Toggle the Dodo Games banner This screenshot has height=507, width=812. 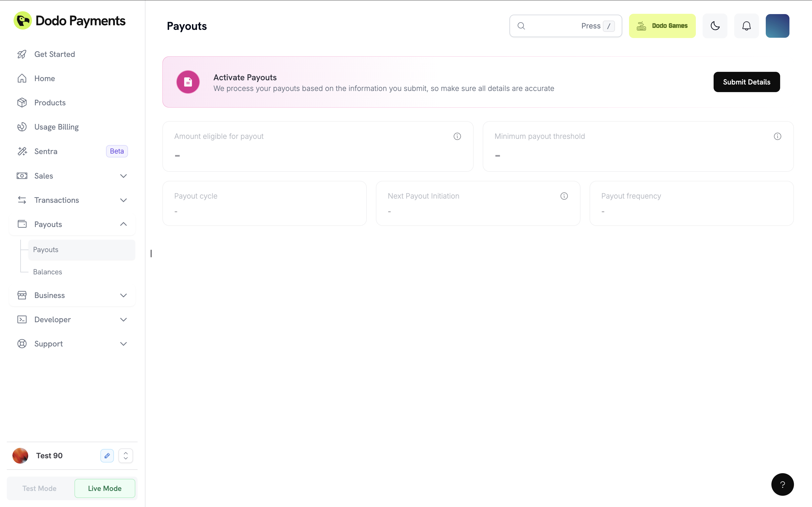[x=663, y=25]
